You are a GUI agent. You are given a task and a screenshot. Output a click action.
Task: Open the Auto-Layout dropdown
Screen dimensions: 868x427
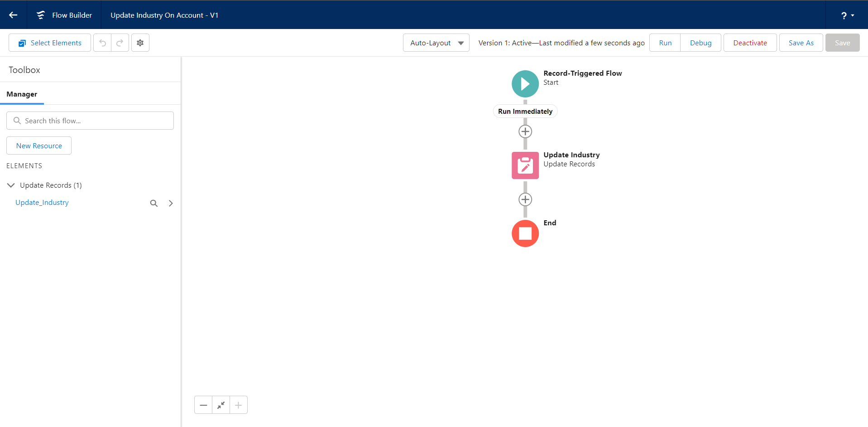pos(436,43)
